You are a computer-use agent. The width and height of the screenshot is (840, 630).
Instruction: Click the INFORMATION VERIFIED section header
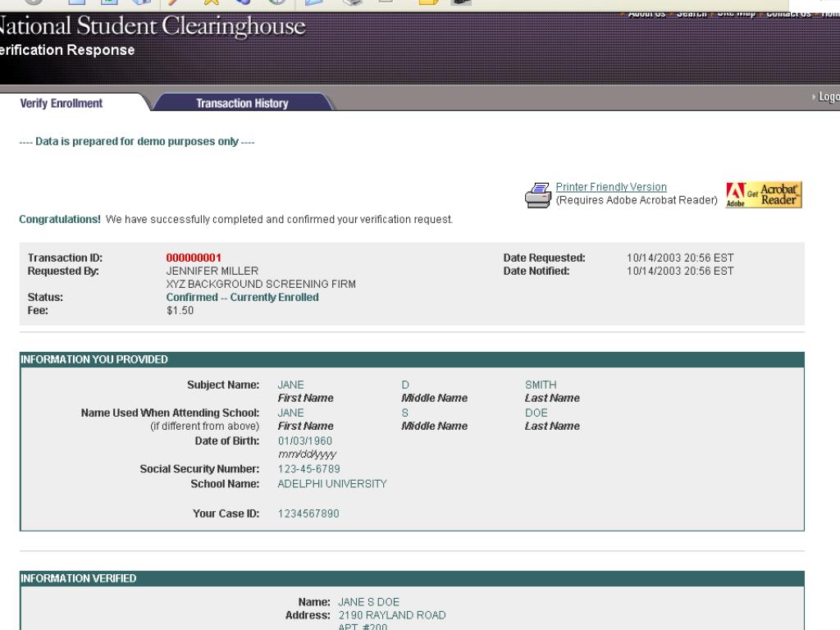pos(412,578)
